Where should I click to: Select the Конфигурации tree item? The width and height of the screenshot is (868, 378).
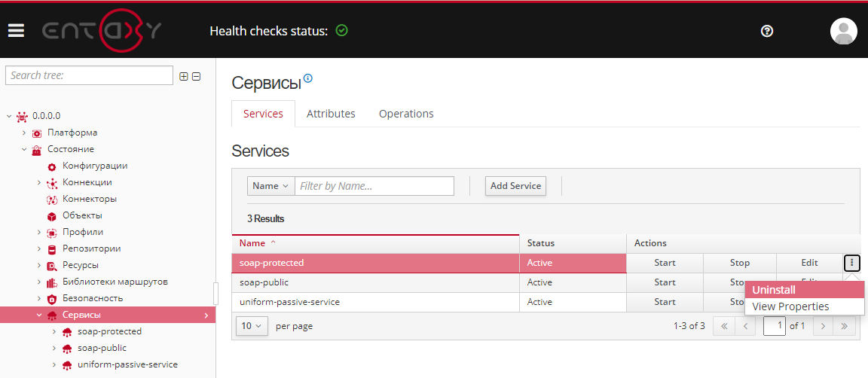(94, 166)
